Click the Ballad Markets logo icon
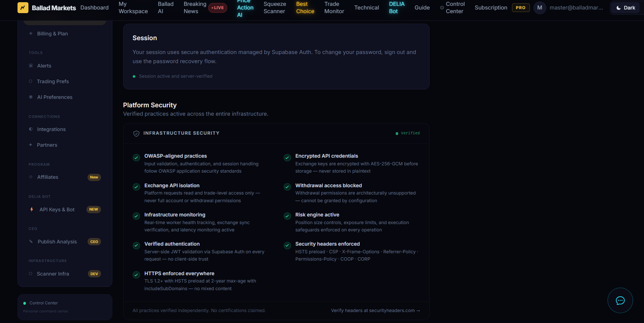644x323 pixels. [x=23, y=8]
